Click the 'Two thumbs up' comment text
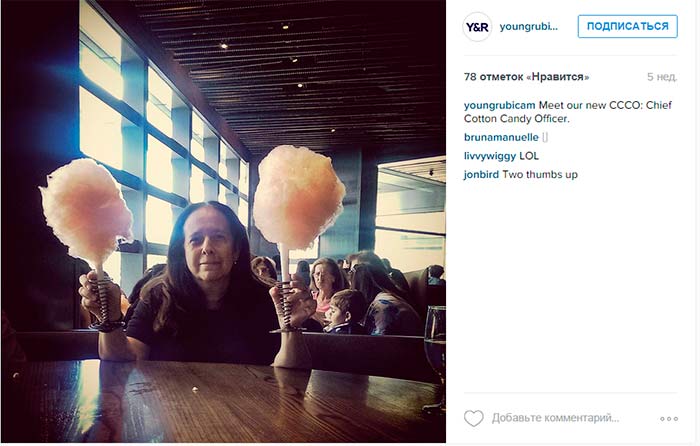Viewport: 700px width, 446px height. pos(540,175)
